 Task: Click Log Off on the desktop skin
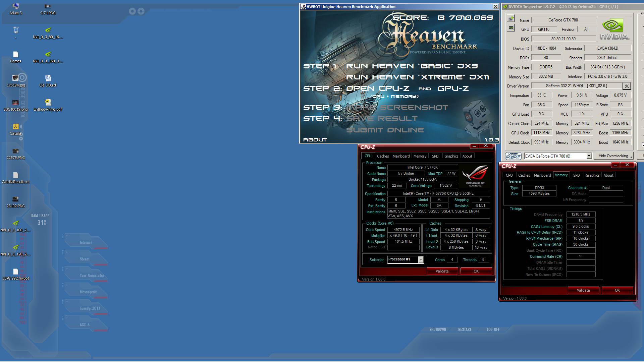click(493, 329)
